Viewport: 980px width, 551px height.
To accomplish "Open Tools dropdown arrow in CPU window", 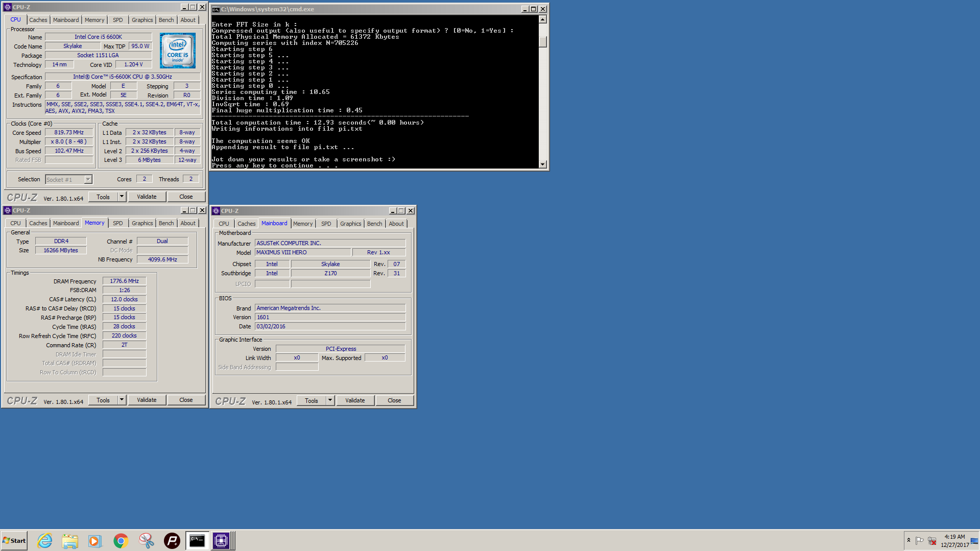I will [122, 197].
